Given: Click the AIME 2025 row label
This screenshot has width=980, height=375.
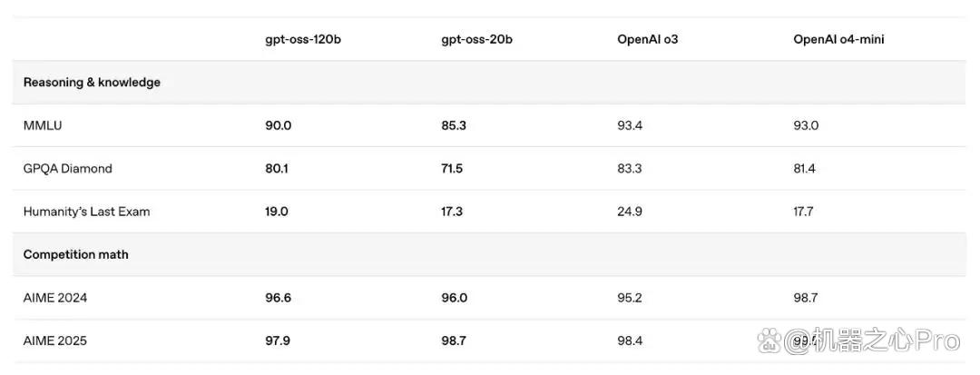Looking at the screenshot, I should coord(55,341).
